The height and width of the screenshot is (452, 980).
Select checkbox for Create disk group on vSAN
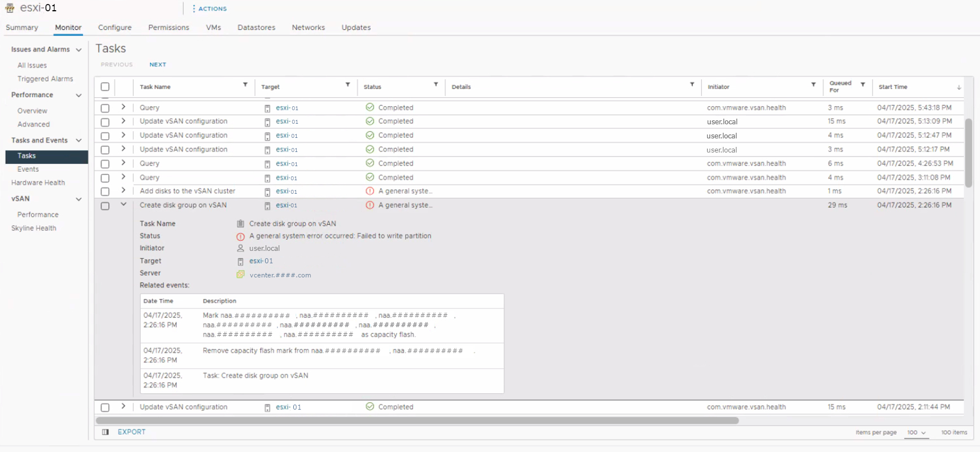coord(105,206)
